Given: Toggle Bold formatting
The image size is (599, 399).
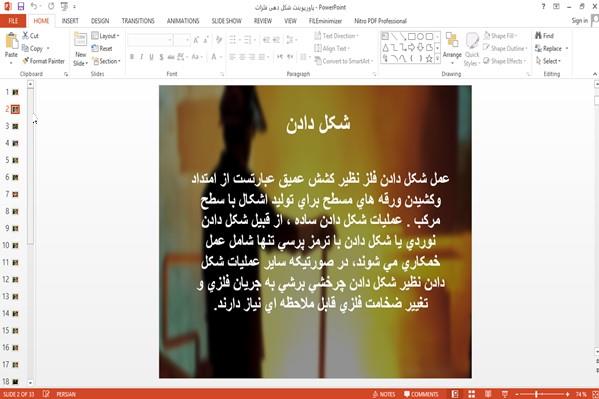Looking at the screenshot, I should [x=132, y=57].
